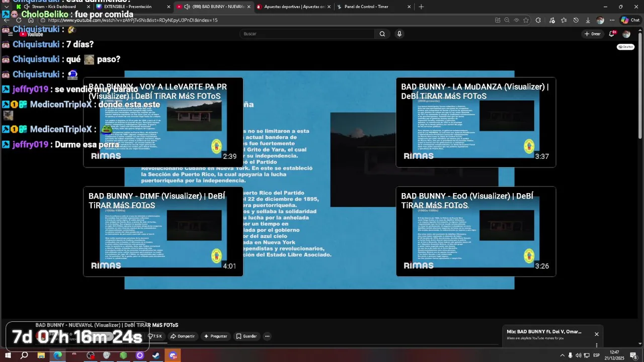Close the Panel de Control - Timer tab
Image resolution: width=644 pixels, height=362 pixels.
pos(409,7)
